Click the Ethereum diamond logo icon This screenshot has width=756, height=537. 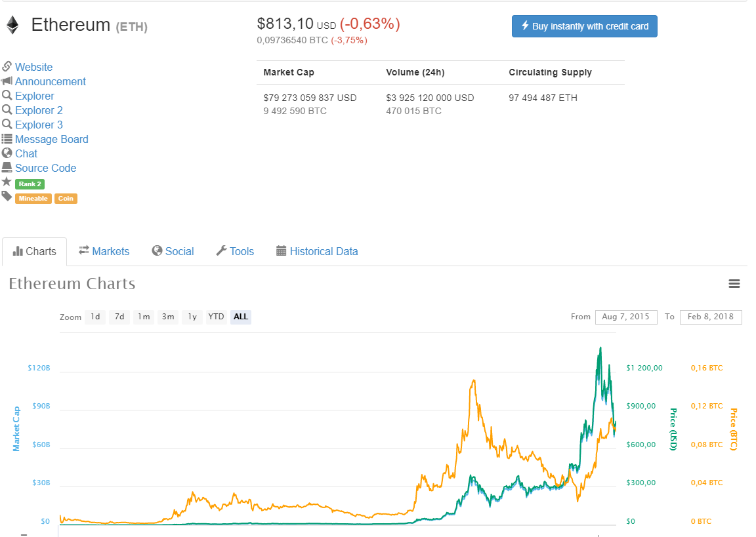(x=12, y=26)
